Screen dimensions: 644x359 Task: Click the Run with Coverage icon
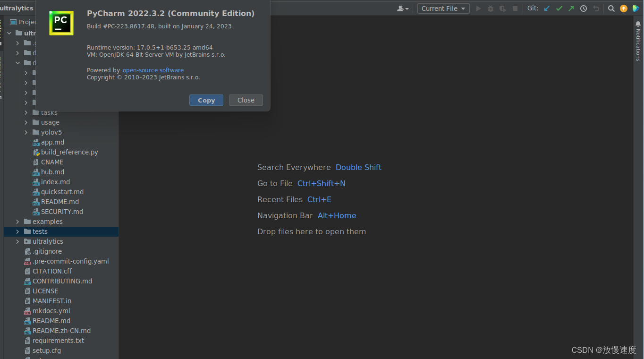click(x=503, y=9)
